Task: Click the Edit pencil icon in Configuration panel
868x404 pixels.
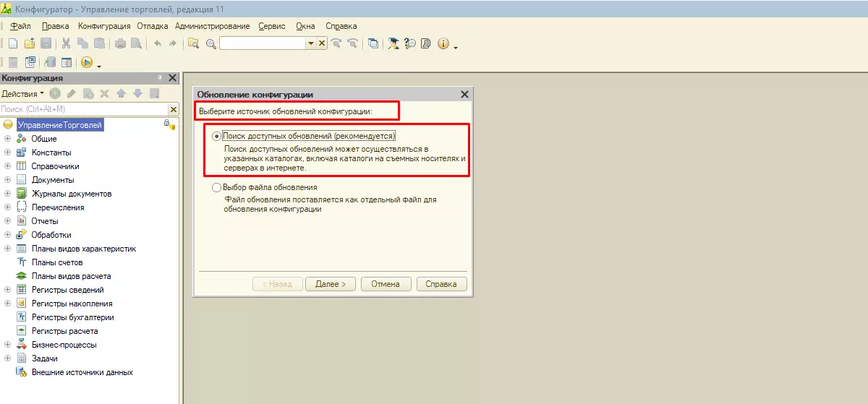Action: (71, 93)
